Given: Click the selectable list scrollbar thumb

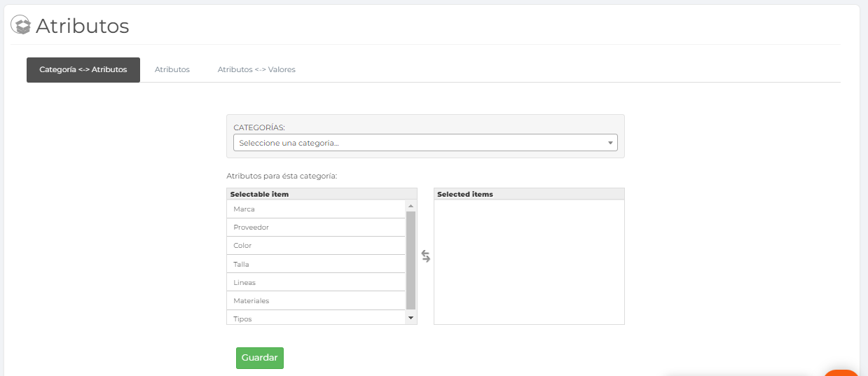Looking at the screenshot, I should point(411,260).
